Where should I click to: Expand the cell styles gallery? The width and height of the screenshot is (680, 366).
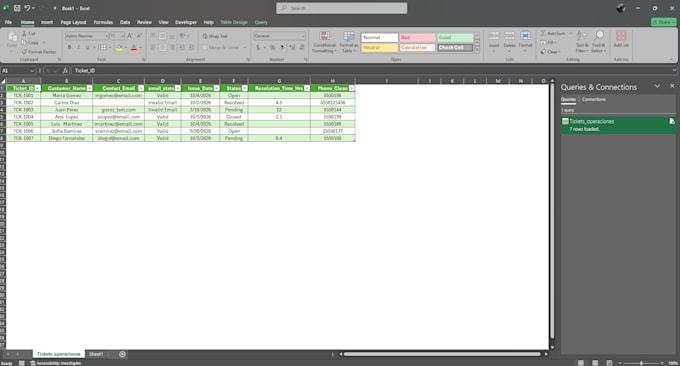(477, 50)
